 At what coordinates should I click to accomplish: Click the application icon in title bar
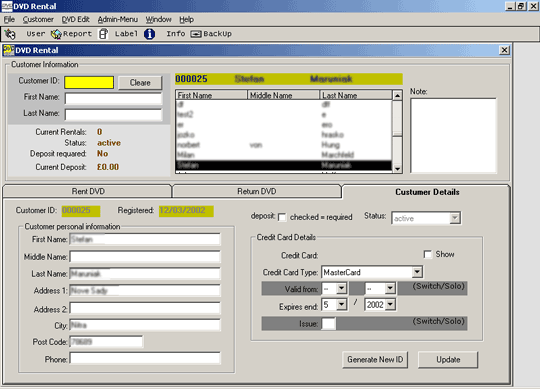7,6
